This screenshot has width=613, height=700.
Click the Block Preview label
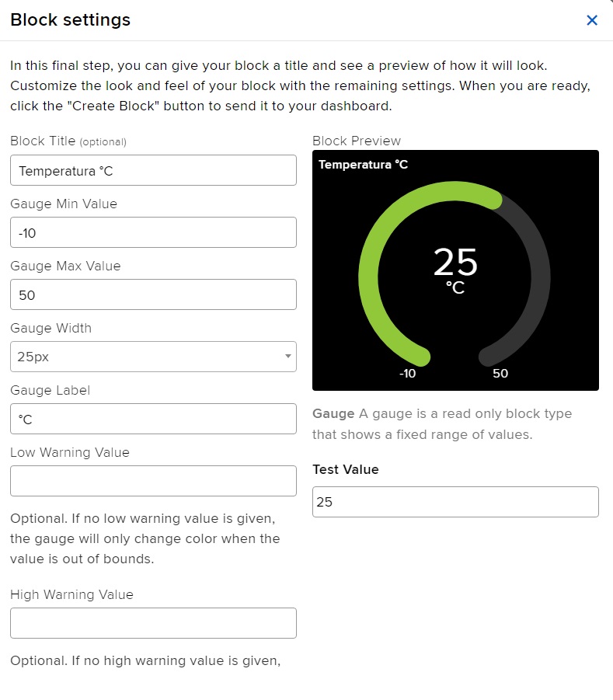tap(357, 141)
